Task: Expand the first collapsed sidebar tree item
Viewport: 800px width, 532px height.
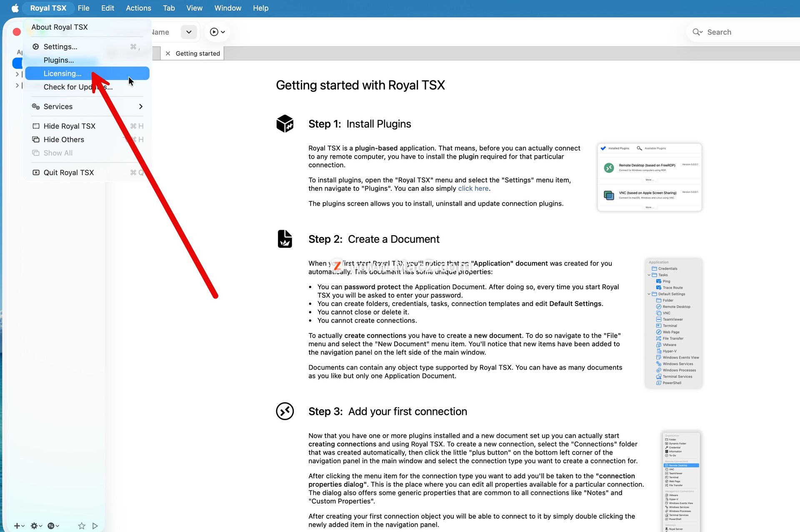Action: (x=17, y=74)
